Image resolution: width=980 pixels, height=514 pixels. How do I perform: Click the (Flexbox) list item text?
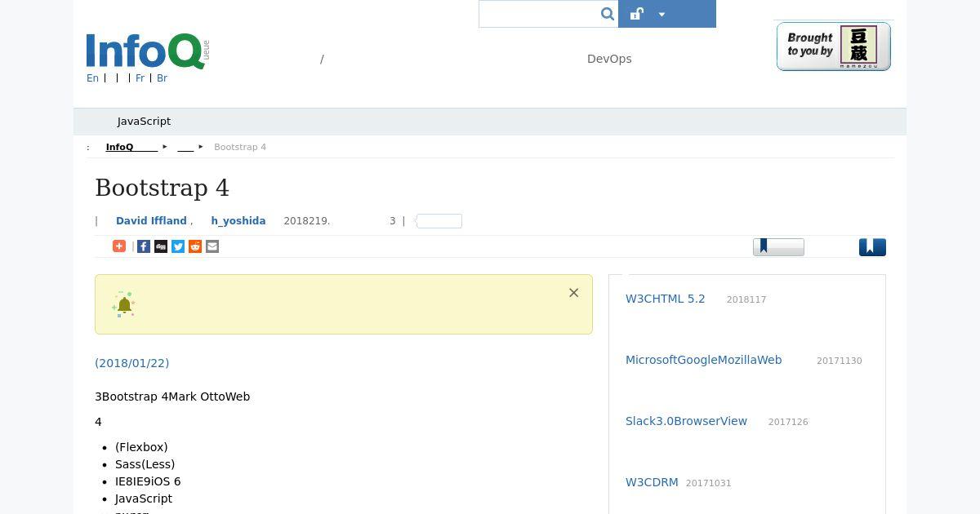pyautogui.click(x=141, y=447)
